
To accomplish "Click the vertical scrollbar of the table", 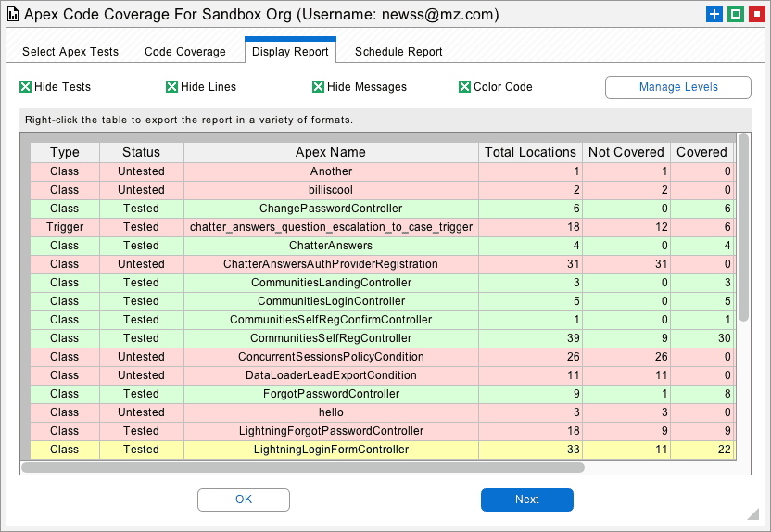I will pos(743,227).
